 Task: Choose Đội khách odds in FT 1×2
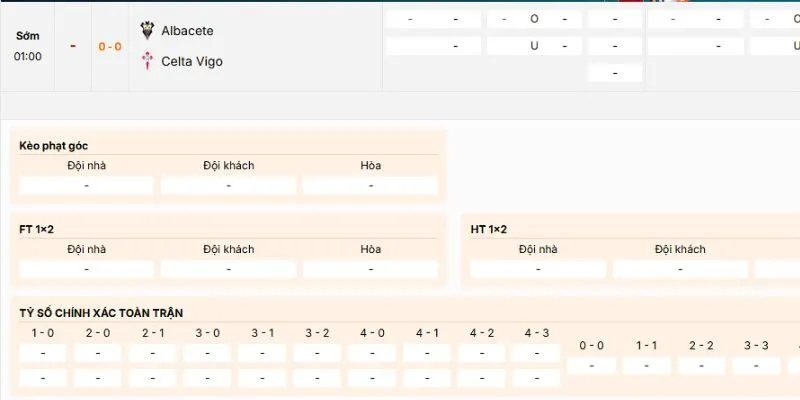(228, 269)
